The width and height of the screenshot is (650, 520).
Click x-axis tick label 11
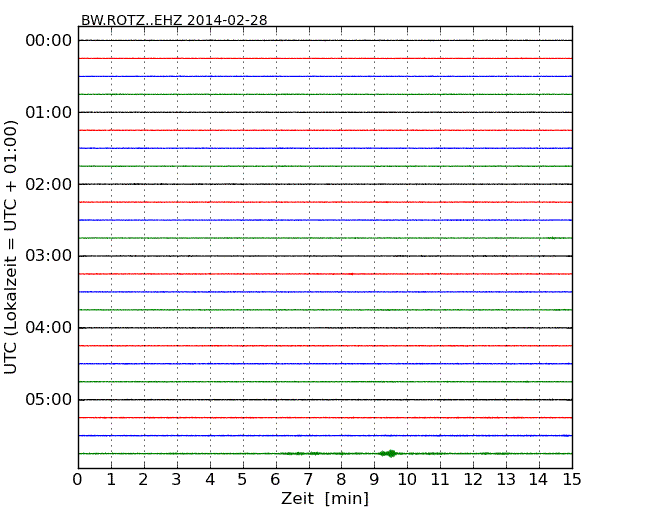point(440,480)
